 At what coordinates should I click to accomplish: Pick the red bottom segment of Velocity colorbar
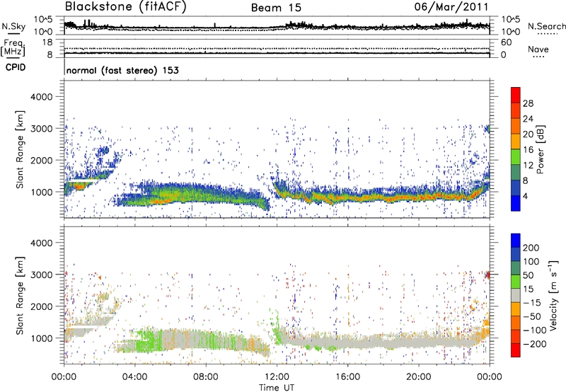pos(516,350)
